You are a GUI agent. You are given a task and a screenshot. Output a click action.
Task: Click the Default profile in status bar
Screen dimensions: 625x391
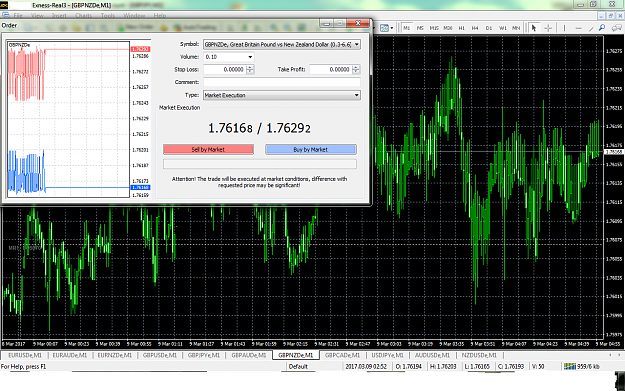(x=298, y=366)
